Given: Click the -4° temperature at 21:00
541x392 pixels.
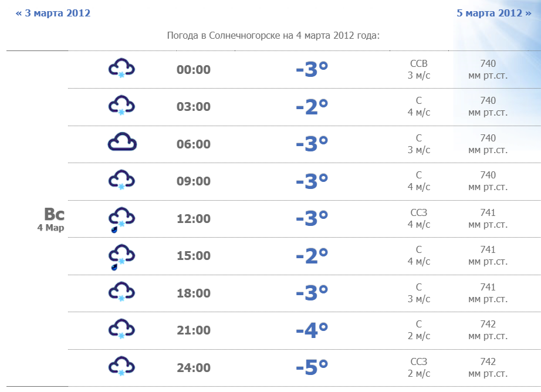Looking at the screenshot, I should [312, 331].
